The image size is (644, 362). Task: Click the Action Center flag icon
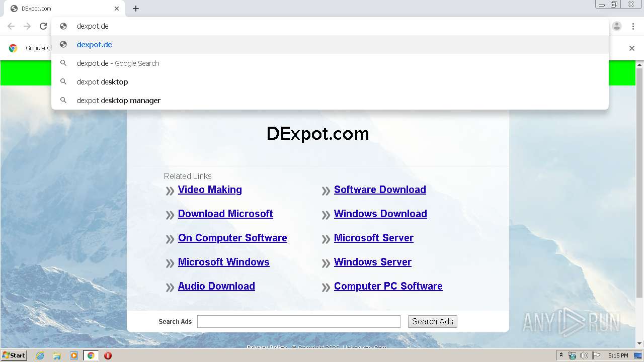(596, 355)
